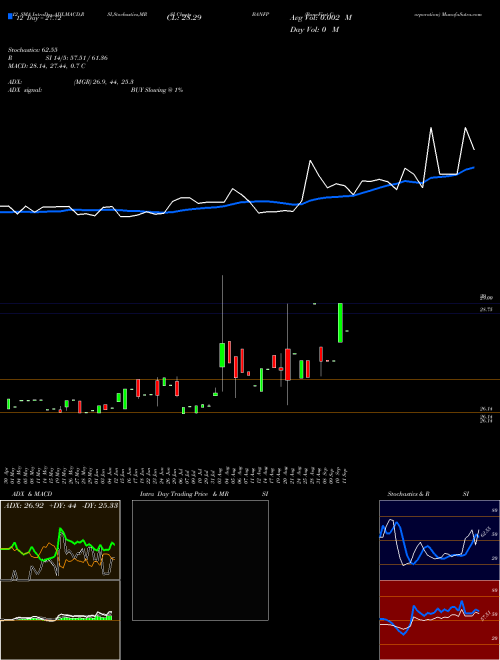Viewport: 500px width, 660px height.
Task: Open the blue Stochastics indicator panel
Action: point(439,540)
